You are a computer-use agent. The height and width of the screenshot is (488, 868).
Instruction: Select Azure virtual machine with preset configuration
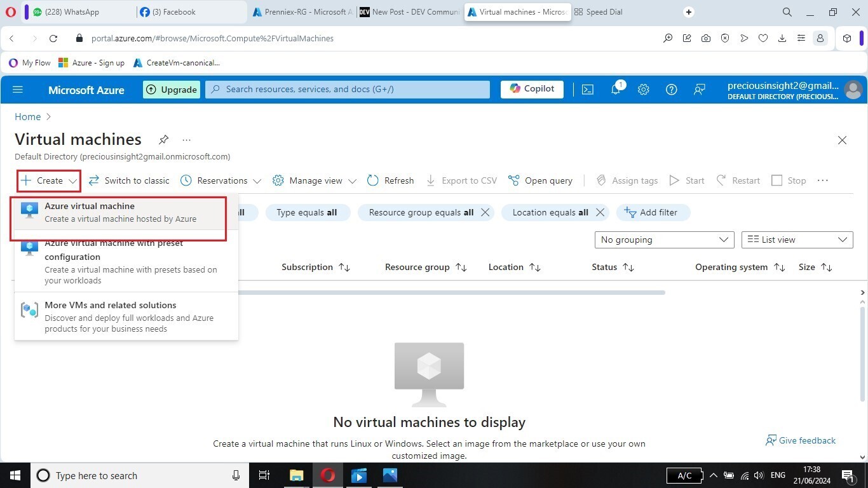pos(126,261)
